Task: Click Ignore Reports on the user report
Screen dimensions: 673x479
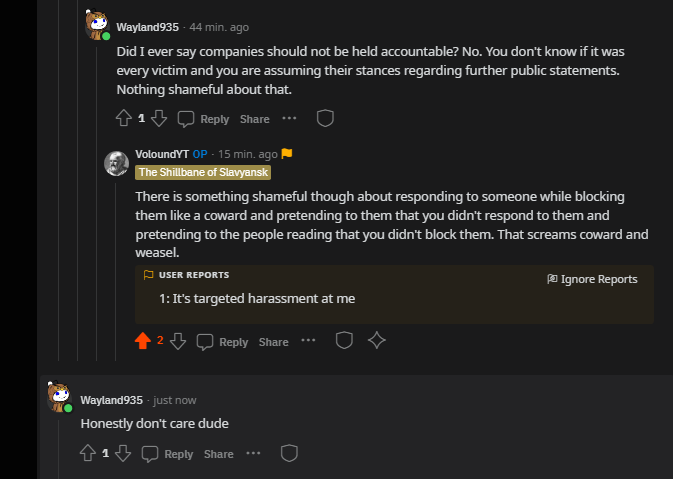Action: tap(592, 279)
